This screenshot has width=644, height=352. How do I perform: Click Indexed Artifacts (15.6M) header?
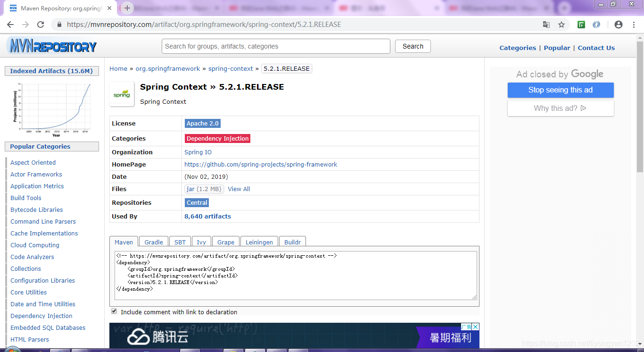pyautogui.click(x=51, y=71)
